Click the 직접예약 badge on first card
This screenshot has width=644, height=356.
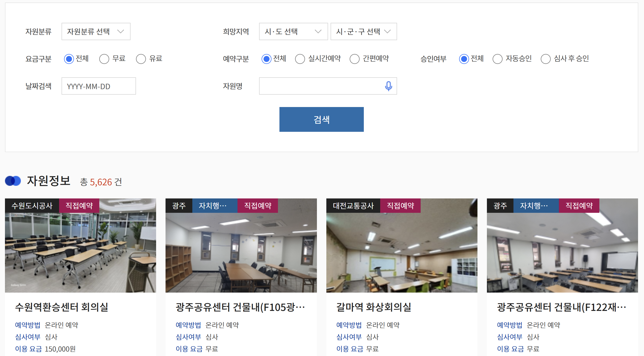pos(79,205)
